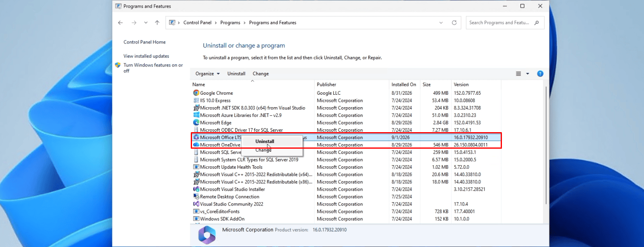Click the search magnifier icon
The height and width of the screenshot is (247, 644).
click(x=537, y=23)
